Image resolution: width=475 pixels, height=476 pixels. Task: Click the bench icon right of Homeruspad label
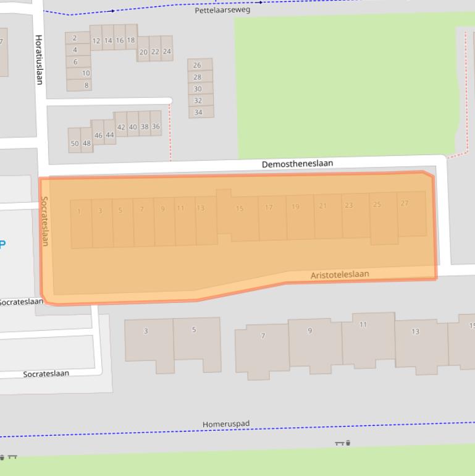click(339, 443)
